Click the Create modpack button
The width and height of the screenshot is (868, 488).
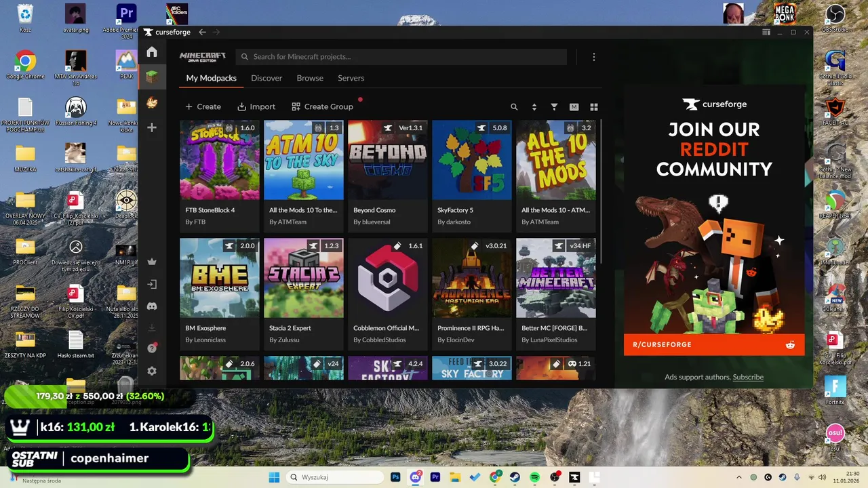coord(203,106)
